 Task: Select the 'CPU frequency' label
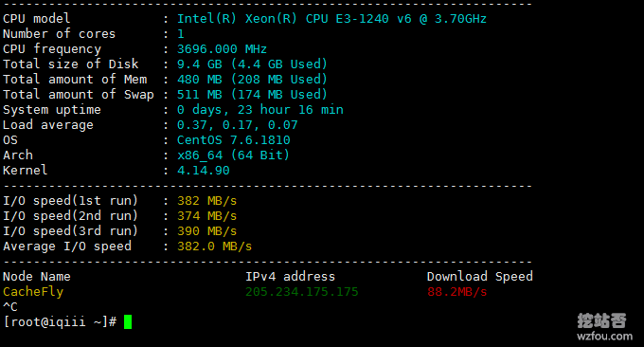pyautogui.click(x=52, y=49)
